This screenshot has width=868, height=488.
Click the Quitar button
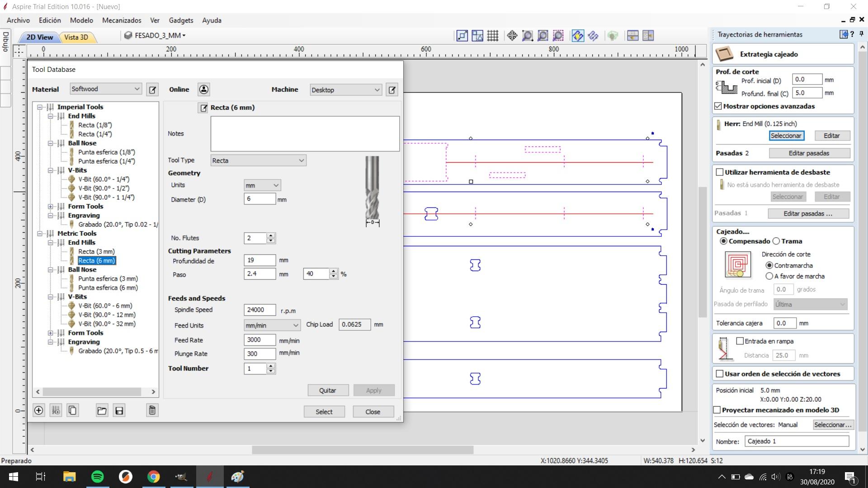pyautogui.click(x=328, y=390)
